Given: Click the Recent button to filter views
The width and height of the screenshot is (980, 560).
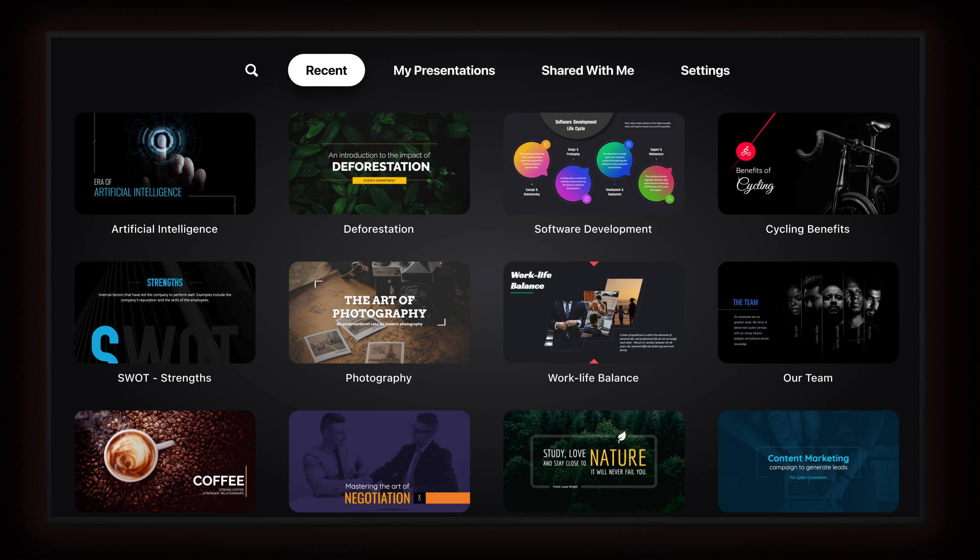Looking at the screenshot, I should 326,70.
